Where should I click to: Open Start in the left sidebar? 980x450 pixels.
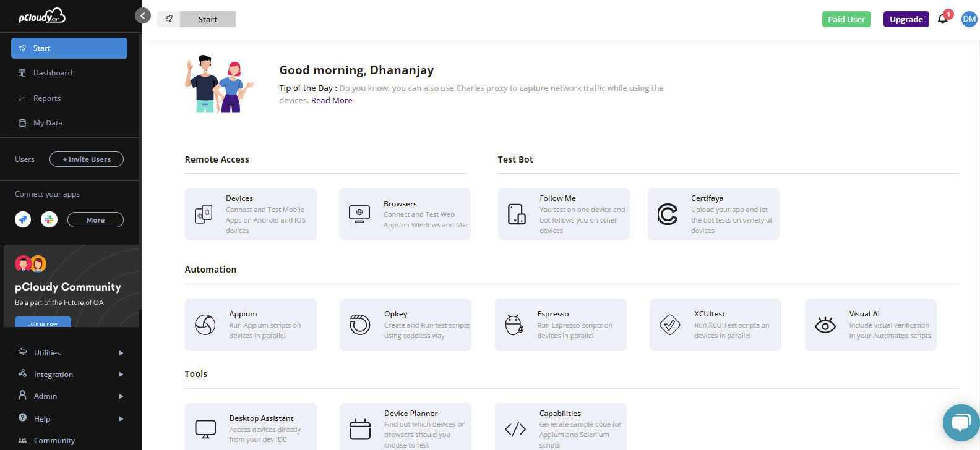[69, 48]
